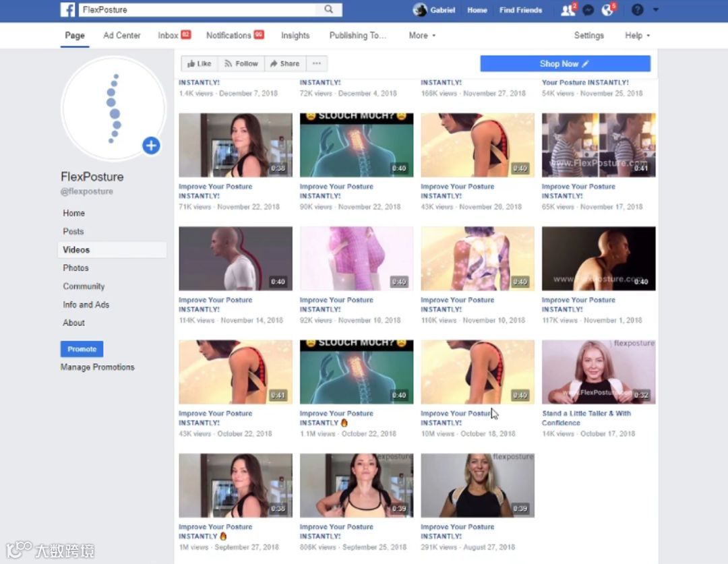Image resolution: width=728 pixels, height=564 pixels.
Task: Click video title above '1M views'
Action: 216,532
